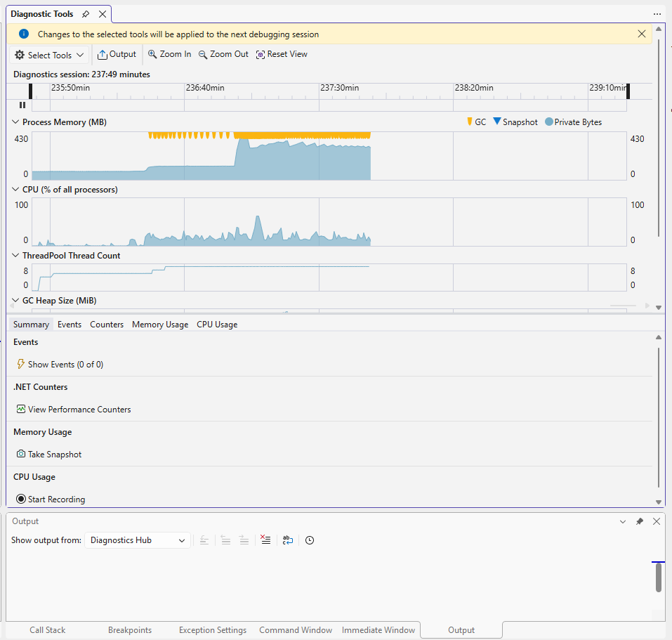The image size is (672, 640).
Task: Open the Show output from combo box
Action: pyautogui.click(x=138, y=540)
